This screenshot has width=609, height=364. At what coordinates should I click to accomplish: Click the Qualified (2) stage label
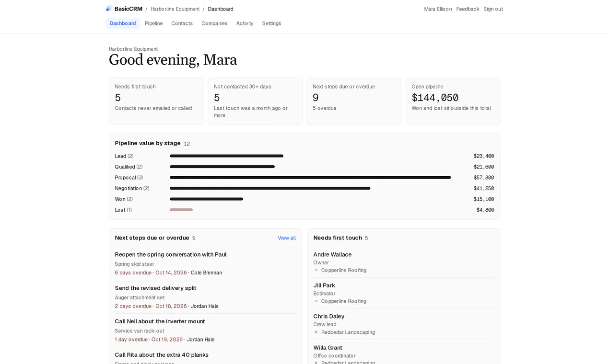pyautogui.click(x=129, y=167)
